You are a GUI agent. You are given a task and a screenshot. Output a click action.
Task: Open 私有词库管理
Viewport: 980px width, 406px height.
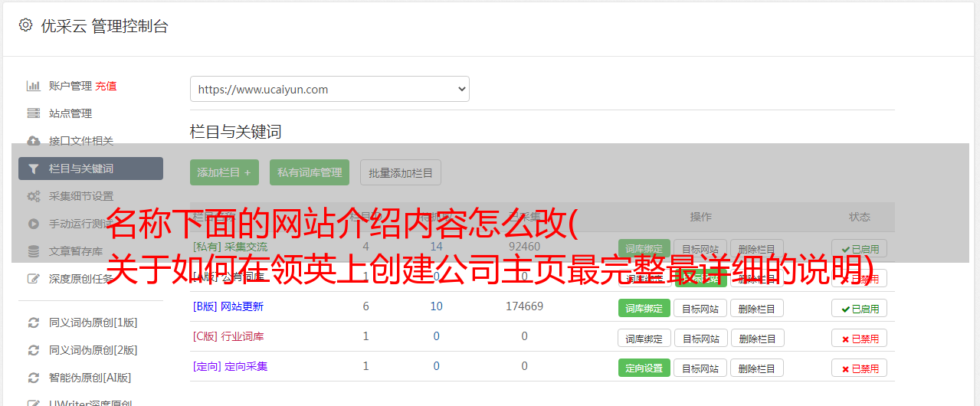point(310,172)
